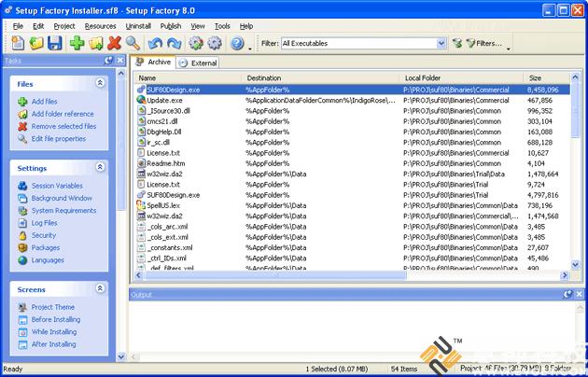
Task: Pin the Output pane using pushpin icon
Action: pyautogui.click(x=566, y=294)
